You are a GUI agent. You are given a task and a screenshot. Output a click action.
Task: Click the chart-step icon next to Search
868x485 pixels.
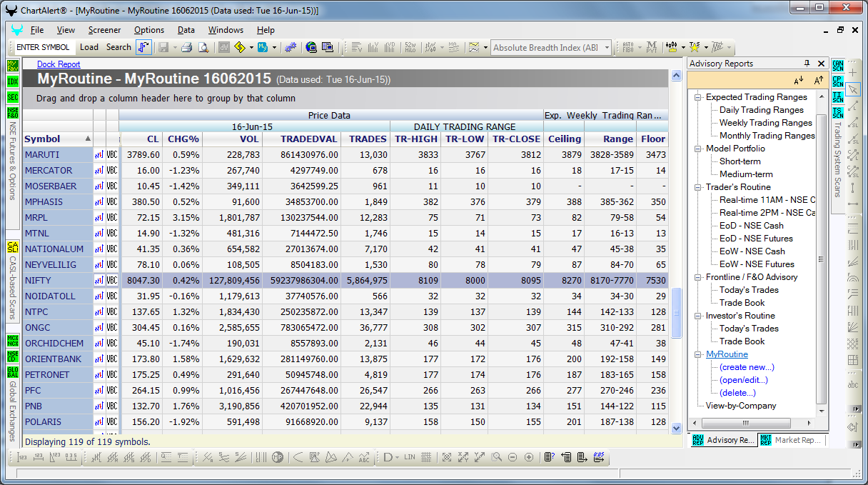click(x=144, y=47)
